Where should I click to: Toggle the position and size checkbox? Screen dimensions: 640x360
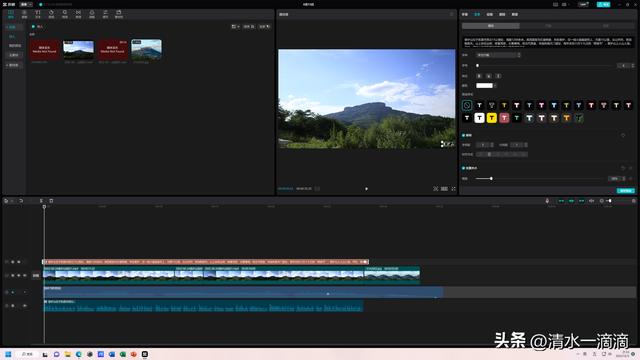point(463,168)
